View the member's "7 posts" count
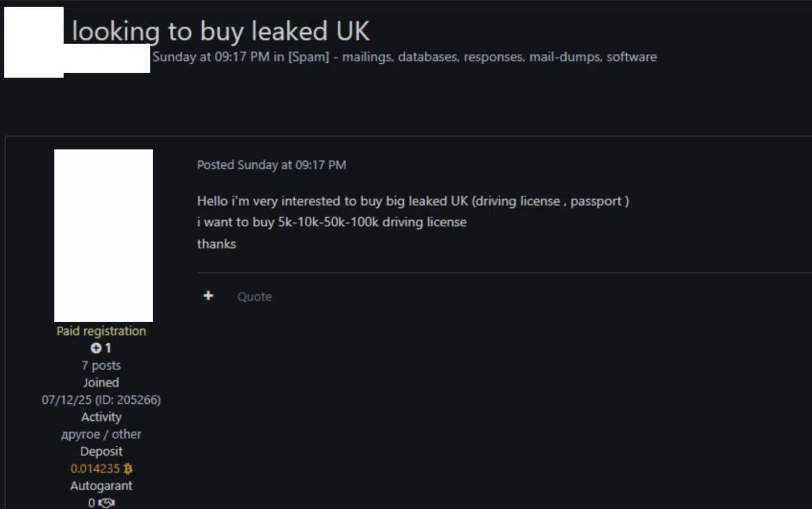The width and height of the screenshot is (812, 509). pyautogui.click(x=101, y=365)
